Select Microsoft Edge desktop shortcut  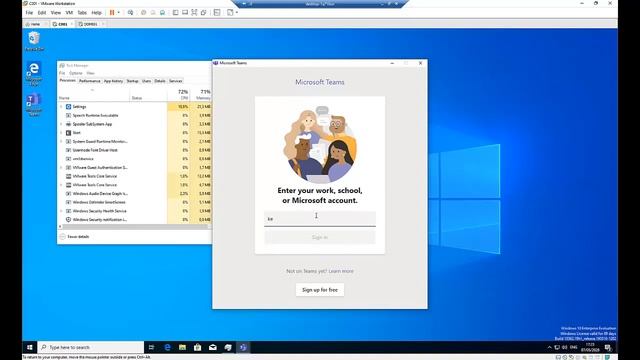[x=34, y=73]
